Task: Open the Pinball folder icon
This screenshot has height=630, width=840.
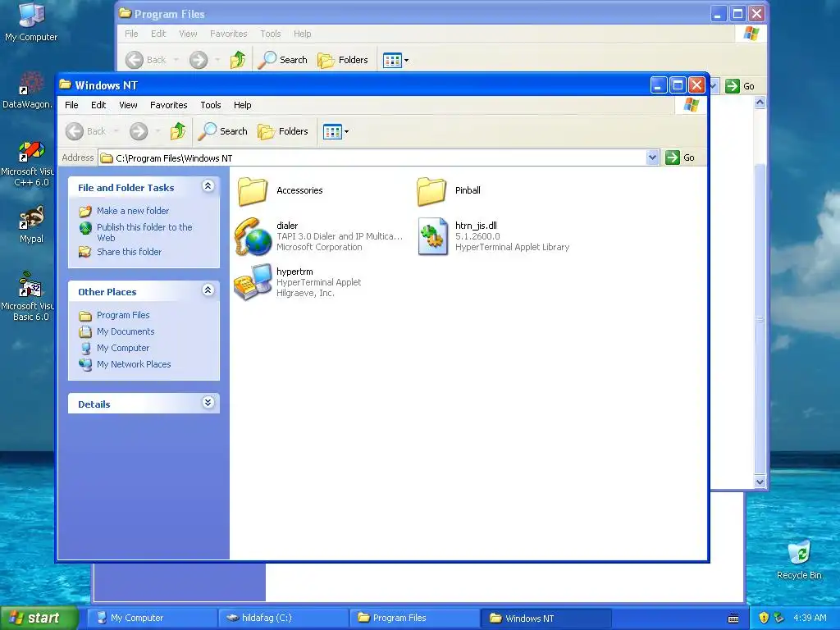Action: click(431, 191)
